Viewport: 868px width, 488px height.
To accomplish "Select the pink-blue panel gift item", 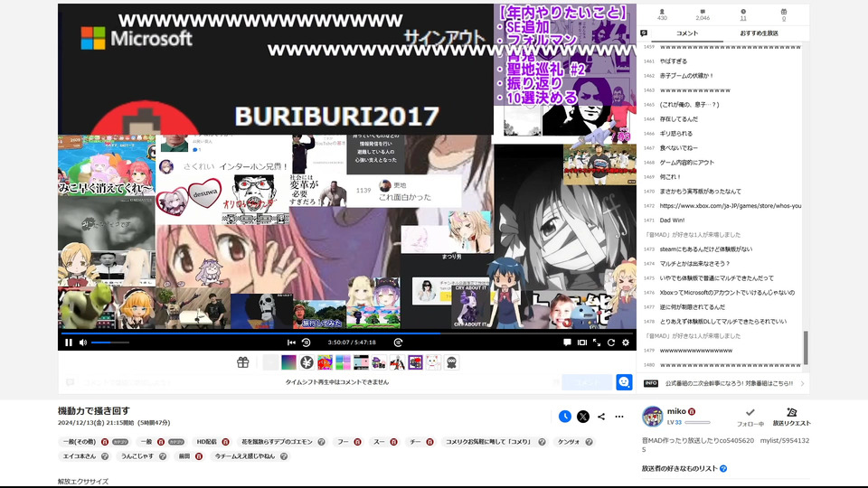I will (x=361, y=362).
